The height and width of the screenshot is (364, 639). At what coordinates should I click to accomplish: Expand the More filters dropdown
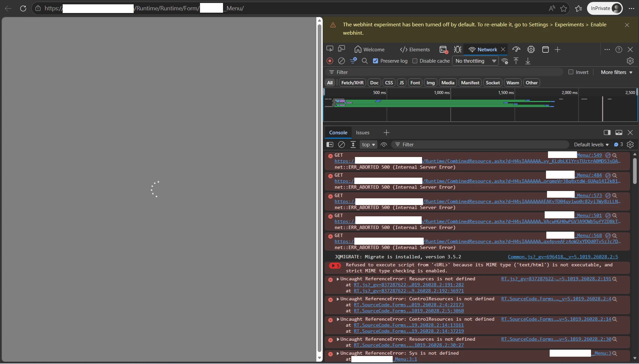point(616,72)
